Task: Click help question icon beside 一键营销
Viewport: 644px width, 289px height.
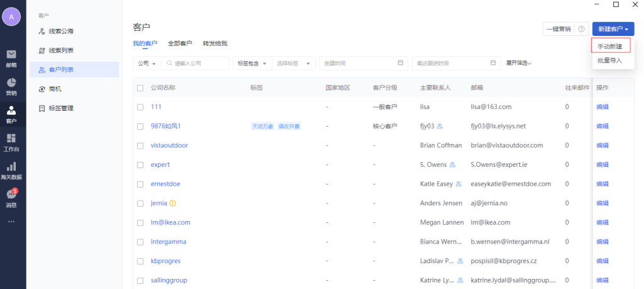Action: (581, 29)
